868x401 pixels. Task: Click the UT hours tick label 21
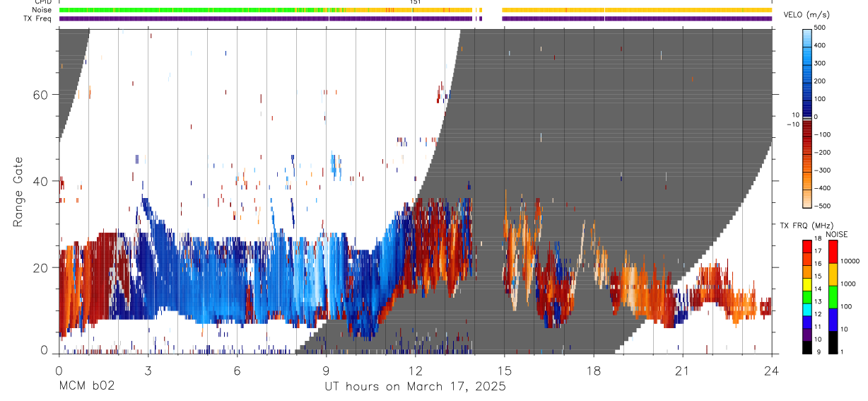(682, 370)
